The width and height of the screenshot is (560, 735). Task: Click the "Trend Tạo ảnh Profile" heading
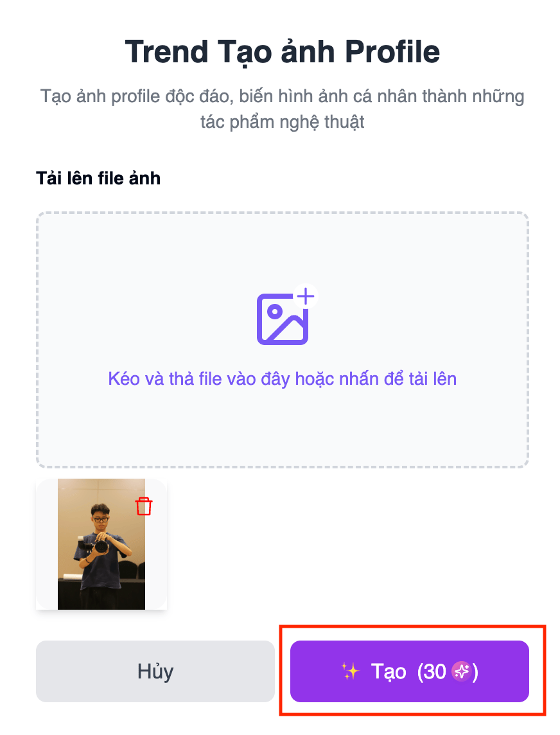(x=282, y=51)
